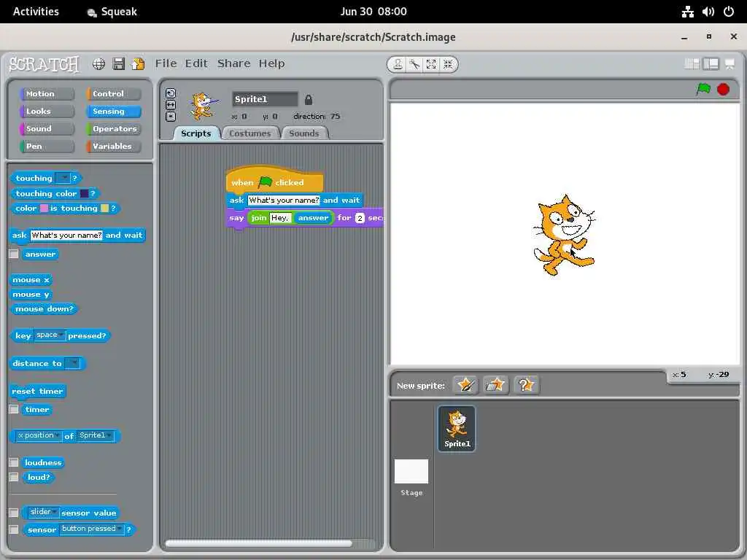Toggle the slider sensor value checkbox
The image size is (747, 560).
click(x=14, y=513)
